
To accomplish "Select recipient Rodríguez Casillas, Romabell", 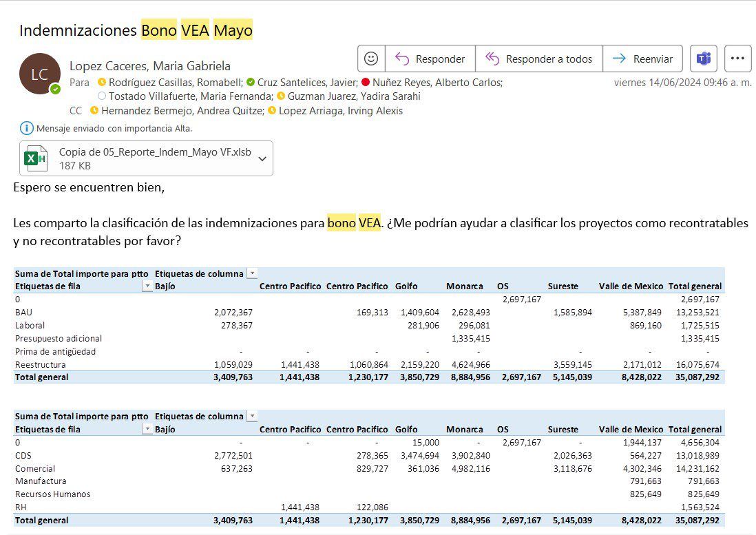I will click(x=176, y=82).
